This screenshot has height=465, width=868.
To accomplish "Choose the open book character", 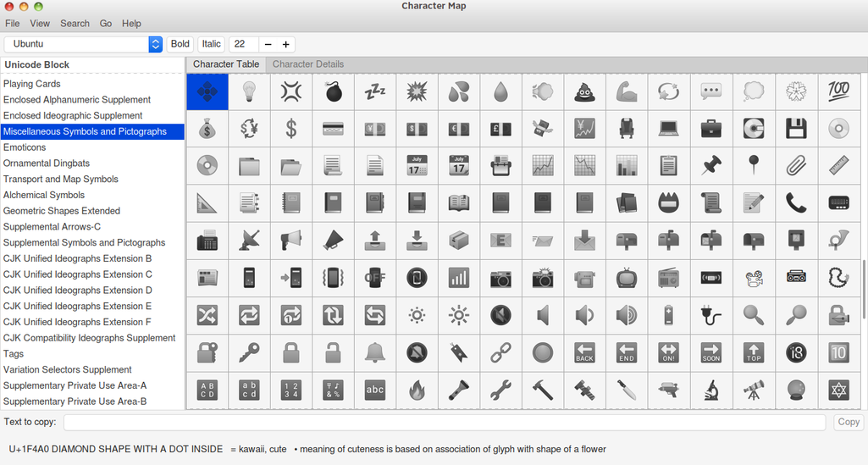I will click(x=459, y=203).
